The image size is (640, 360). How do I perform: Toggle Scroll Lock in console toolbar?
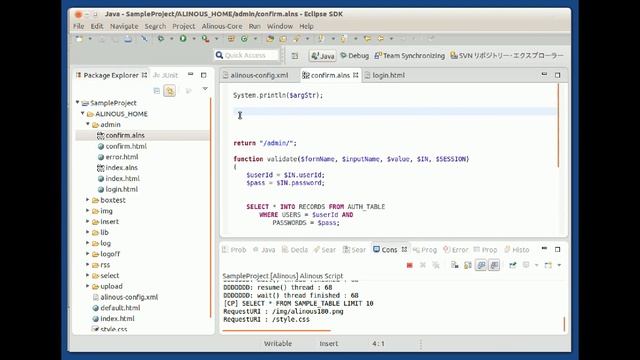(x=468, y=265)
